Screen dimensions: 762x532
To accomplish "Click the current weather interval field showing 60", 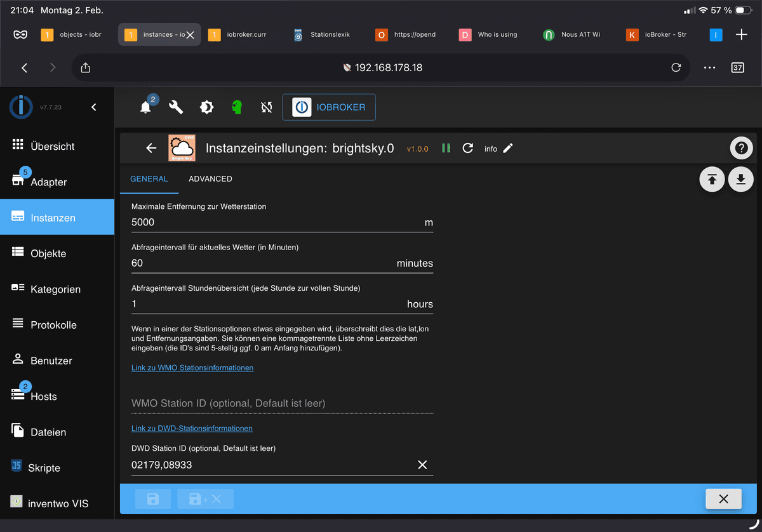I will tap(282, 263).
